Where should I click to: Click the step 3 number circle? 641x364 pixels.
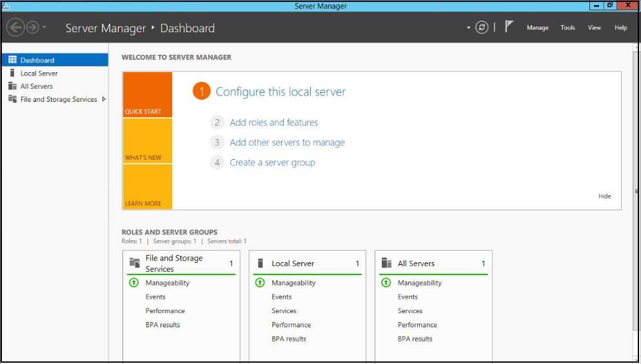click(217, 142)
